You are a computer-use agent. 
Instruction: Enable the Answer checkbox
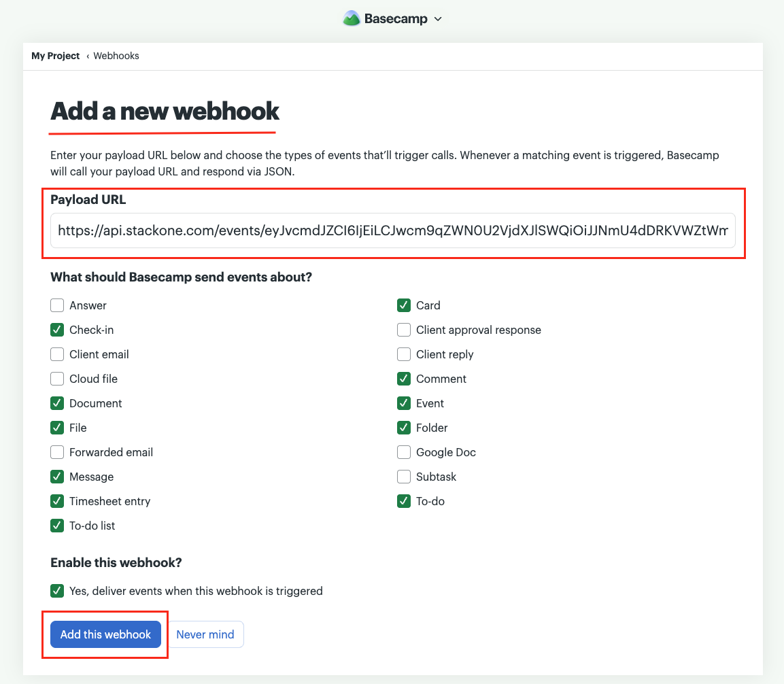(57, 305)
